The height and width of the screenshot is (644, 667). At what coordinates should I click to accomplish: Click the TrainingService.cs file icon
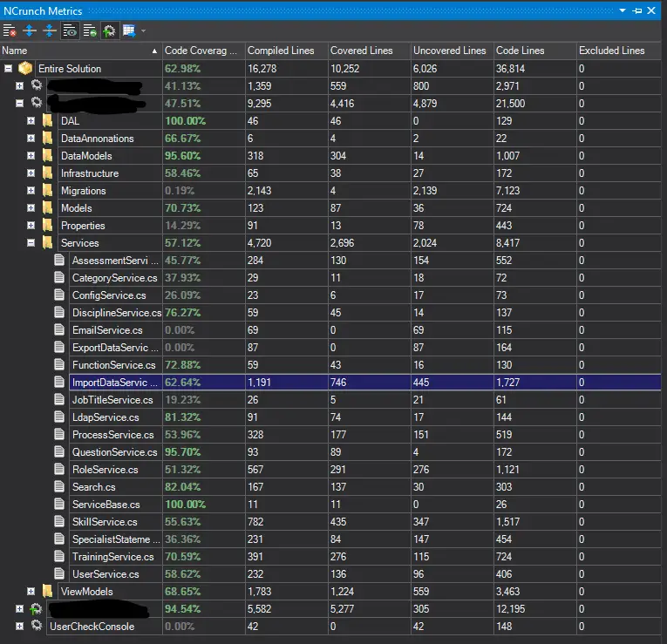(x=59, y=557)
